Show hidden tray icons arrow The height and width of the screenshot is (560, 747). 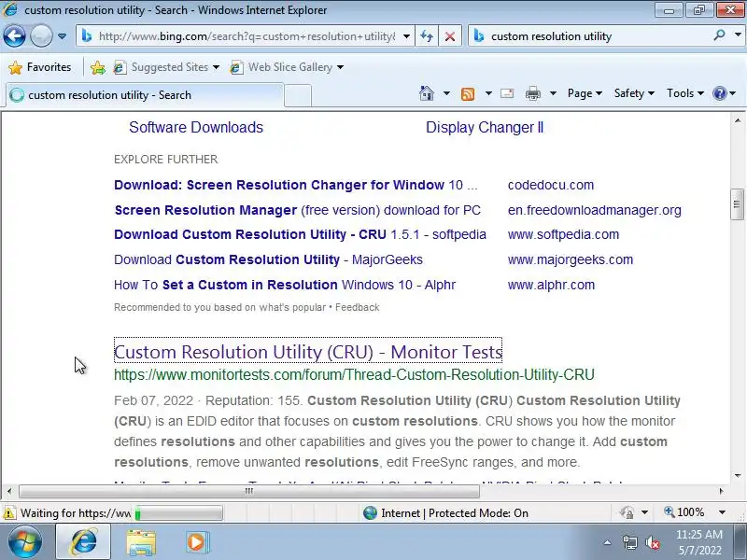pos(607,542)
